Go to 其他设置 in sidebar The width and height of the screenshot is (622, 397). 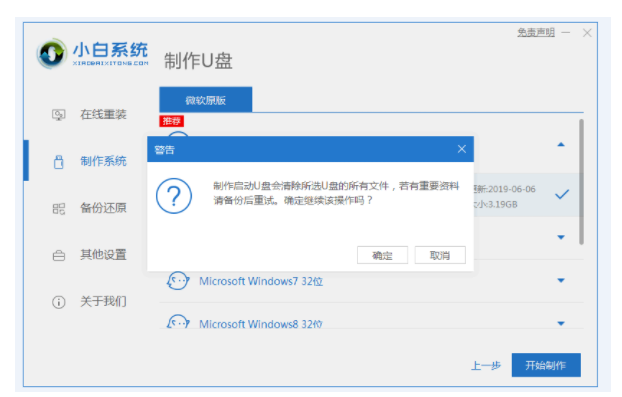(x=103, y=255)
